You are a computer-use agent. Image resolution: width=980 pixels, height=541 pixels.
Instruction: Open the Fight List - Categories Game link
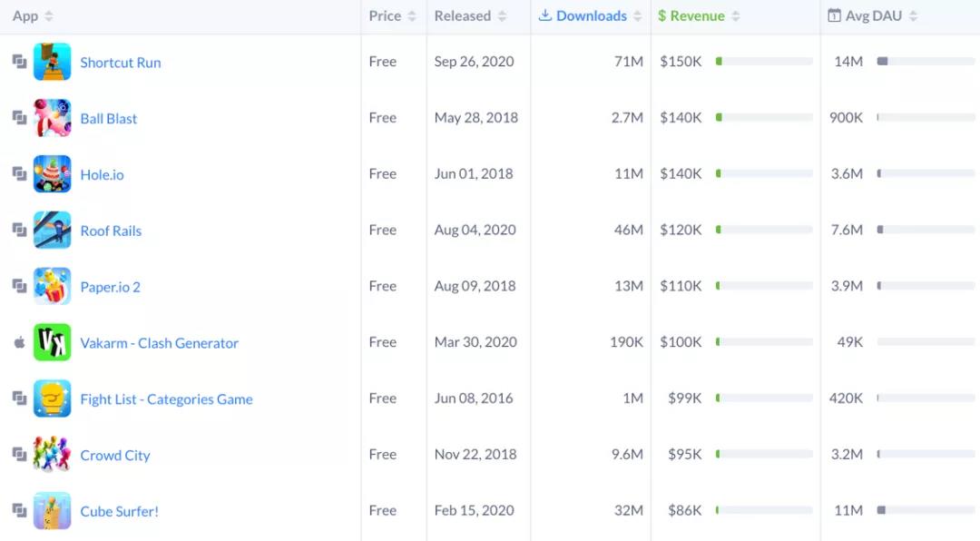(x=166, y=399)
